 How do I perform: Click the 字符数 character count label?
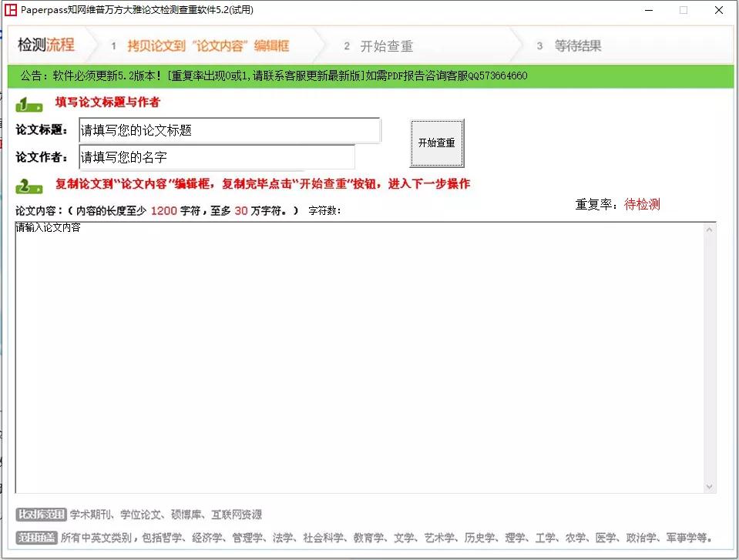324,210
